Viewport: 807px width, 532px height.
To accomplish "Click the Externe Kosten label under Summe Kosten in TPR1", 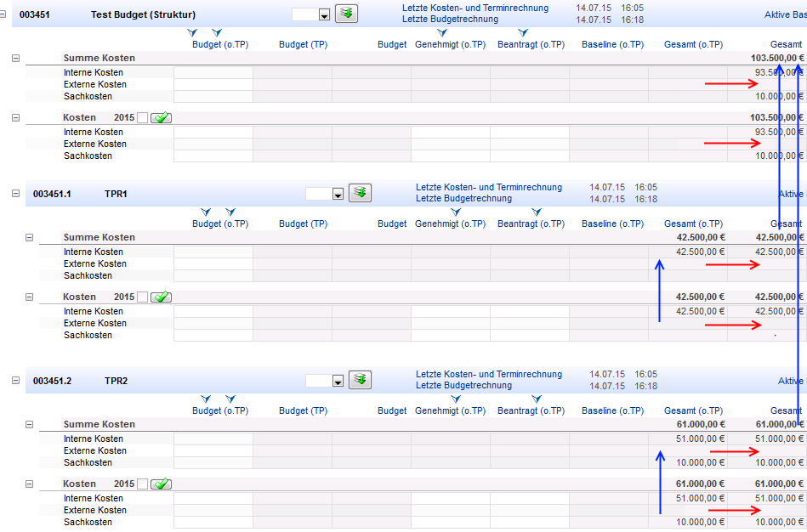I will 94,263.
